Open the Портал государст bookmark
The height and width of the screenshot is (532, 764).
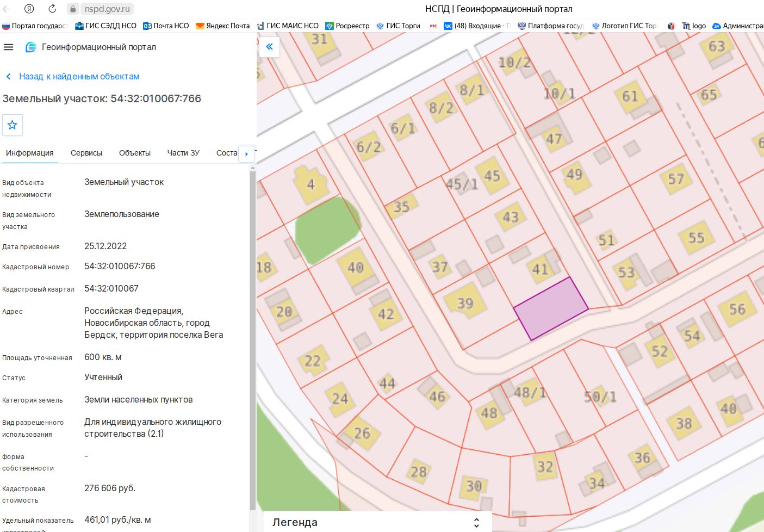coord(35,26)
